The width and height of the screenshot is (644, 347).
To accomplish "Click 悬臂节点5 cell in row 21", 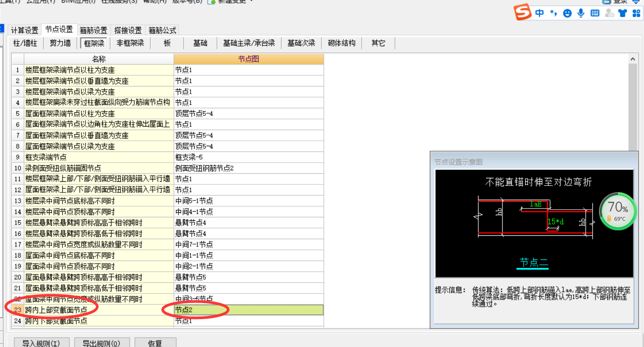I will [249, 288].
